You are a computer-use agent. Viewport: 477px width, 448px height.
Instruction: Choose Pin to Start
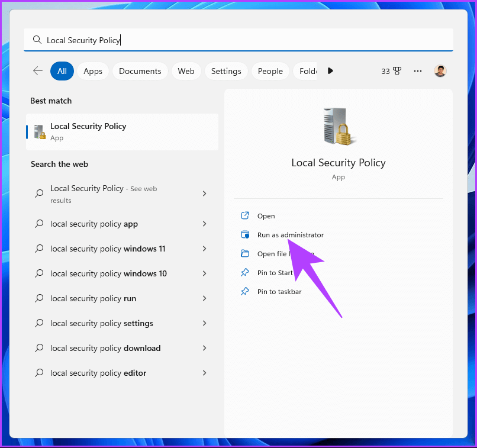pyautogui.click(x=275, y=273)
